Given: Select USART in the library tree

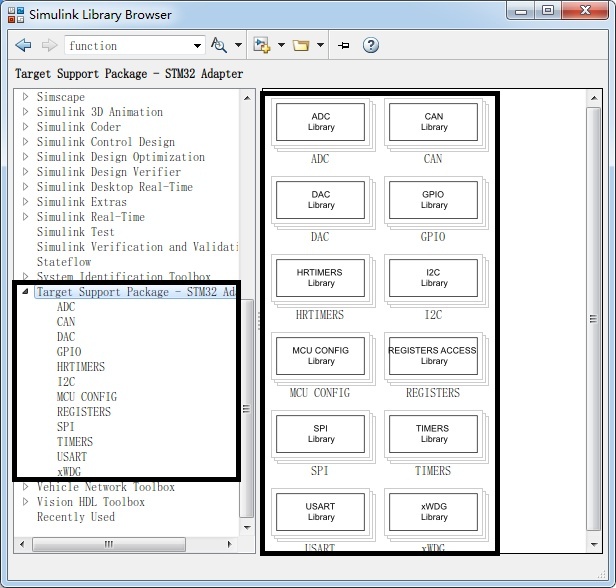Looking at the screenshot, I should point(74,457).
